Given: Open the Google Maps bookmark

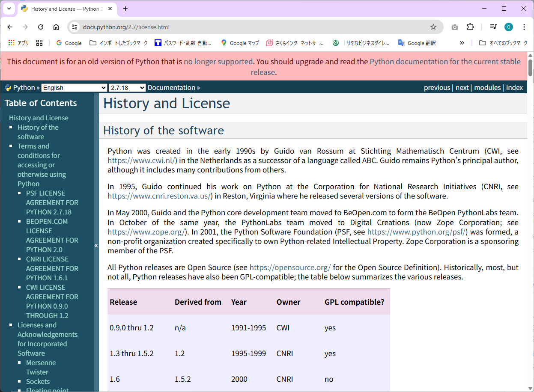Looking at the screenshot, I should 240,43.
